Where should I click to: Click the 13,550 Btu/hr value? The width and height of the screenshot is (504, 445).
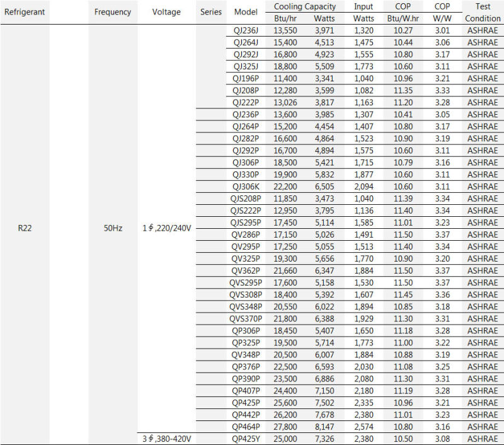point(285,30)
